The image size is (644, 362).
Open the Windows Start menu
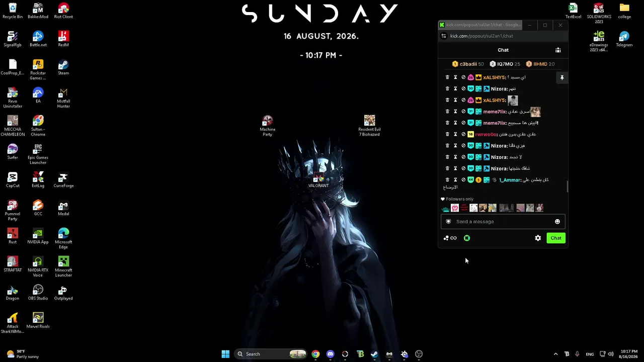click(x=225, y=354)
